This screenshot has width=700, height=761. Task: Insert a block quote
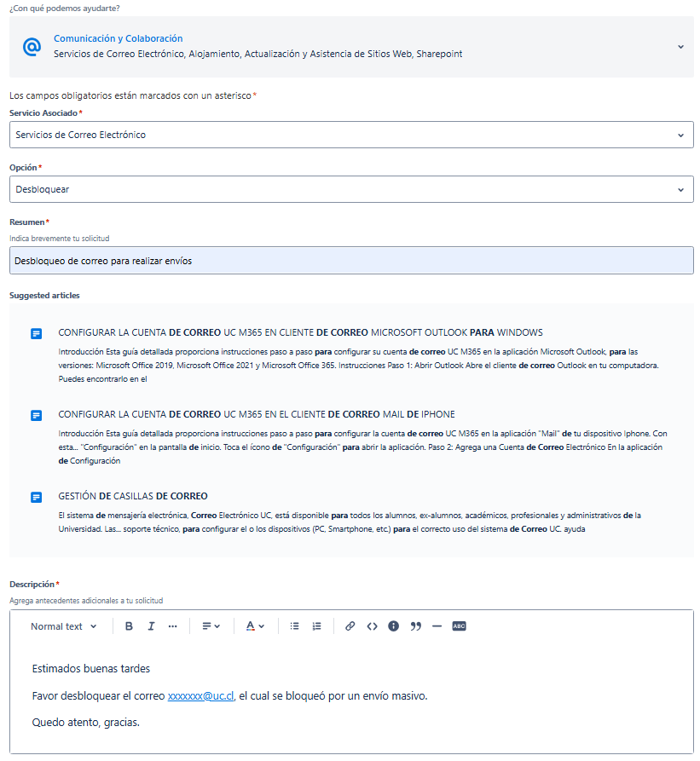tap(416, 626)
